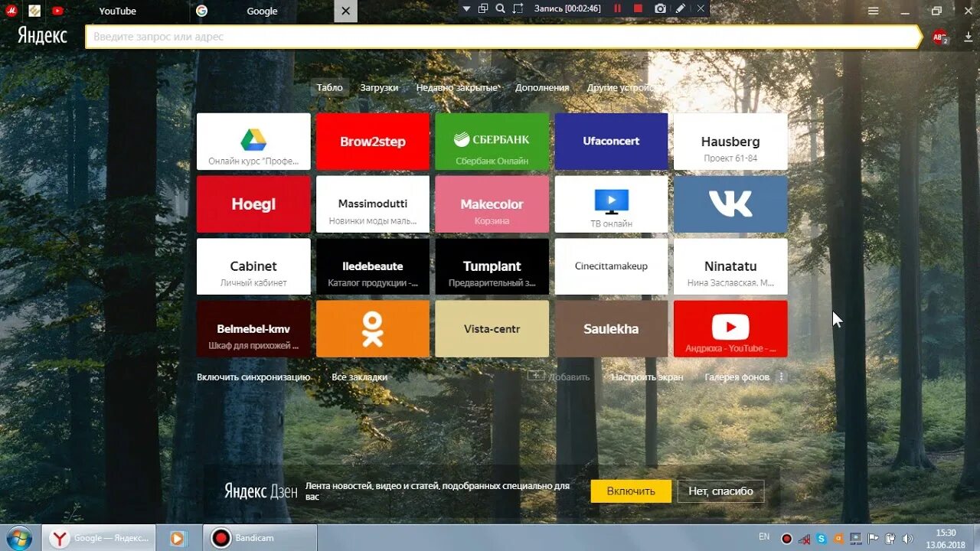Close the current browser tab
This screenshot has height=551, width=980.
click(x=346, y=11)
